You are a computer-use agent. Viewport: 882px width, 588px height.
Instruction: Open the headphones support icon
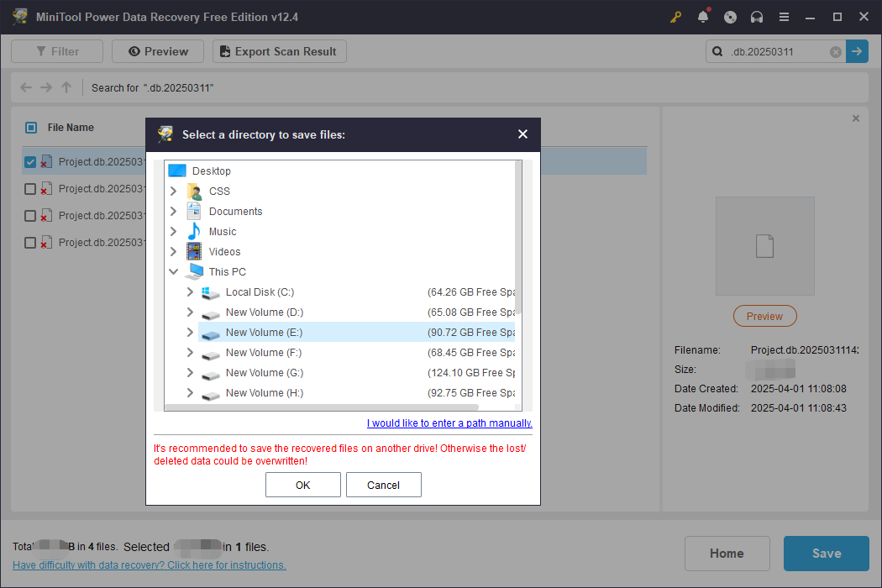pyautogui.click(x=757, y=17)
